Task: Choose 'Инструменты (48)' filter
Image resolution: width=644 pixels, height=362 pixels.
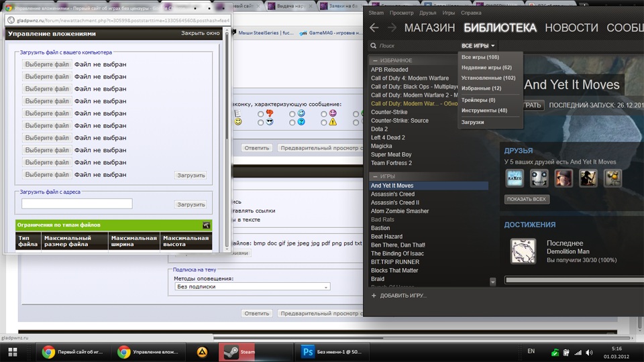Action: 484,111
